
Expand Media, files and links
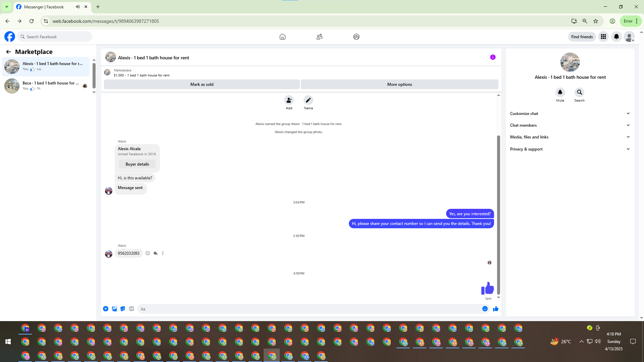pos(570,137)
